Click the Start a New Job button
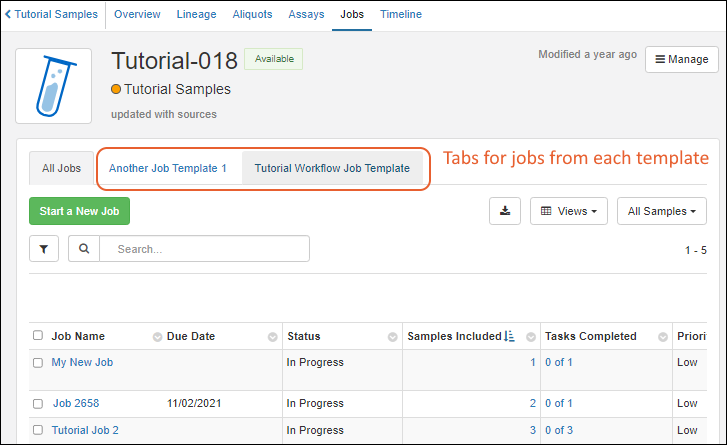The width and height of the screenshot is (727, 445). click(x=80, y=211)
